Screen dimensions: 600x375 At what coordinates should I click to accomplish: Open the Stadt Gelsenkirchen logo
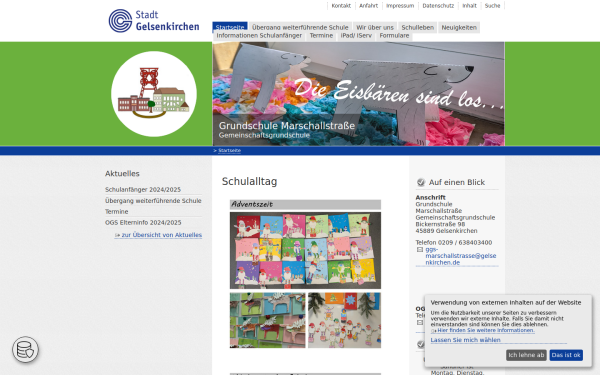click(x=154, y=21)
